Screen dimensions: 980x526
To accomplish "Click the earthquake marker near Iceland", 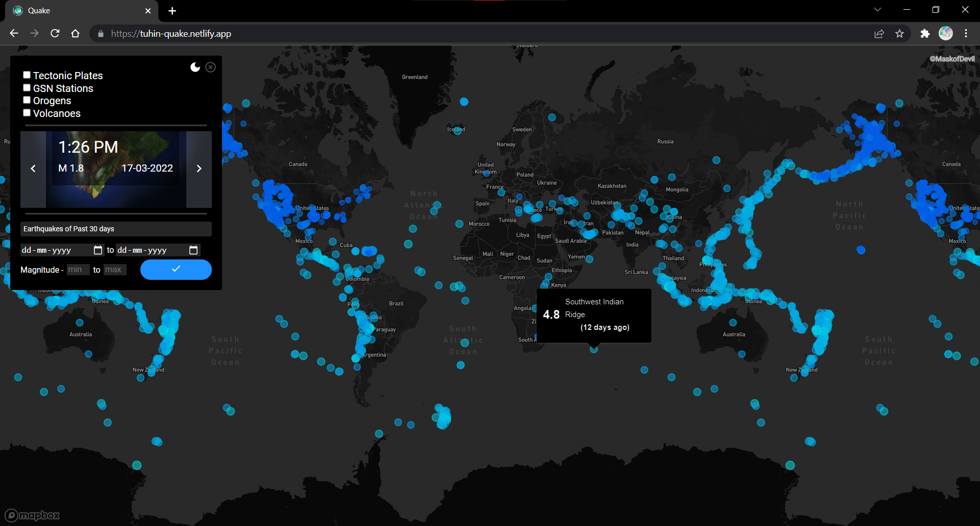I will pos(457,130).
